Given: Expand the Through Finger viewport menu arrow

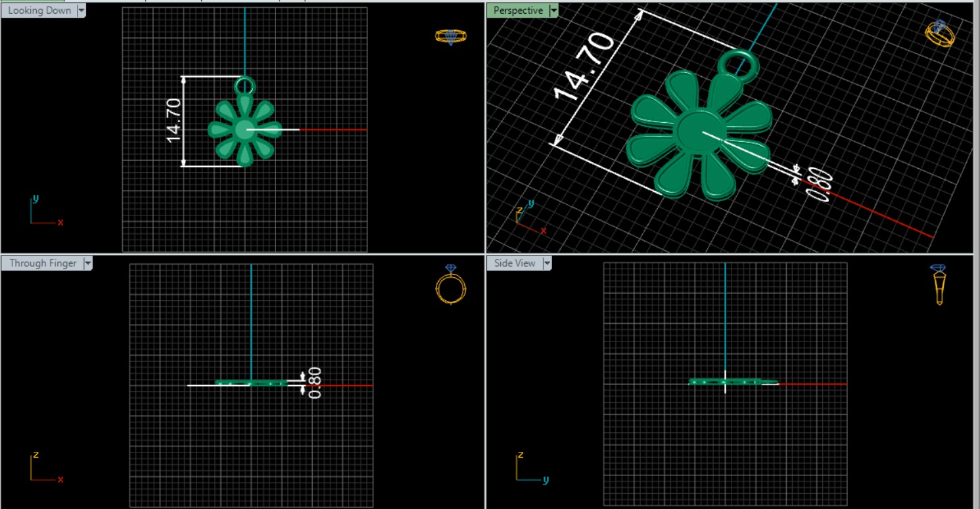Looking at the screenshot, I should 87,263.
